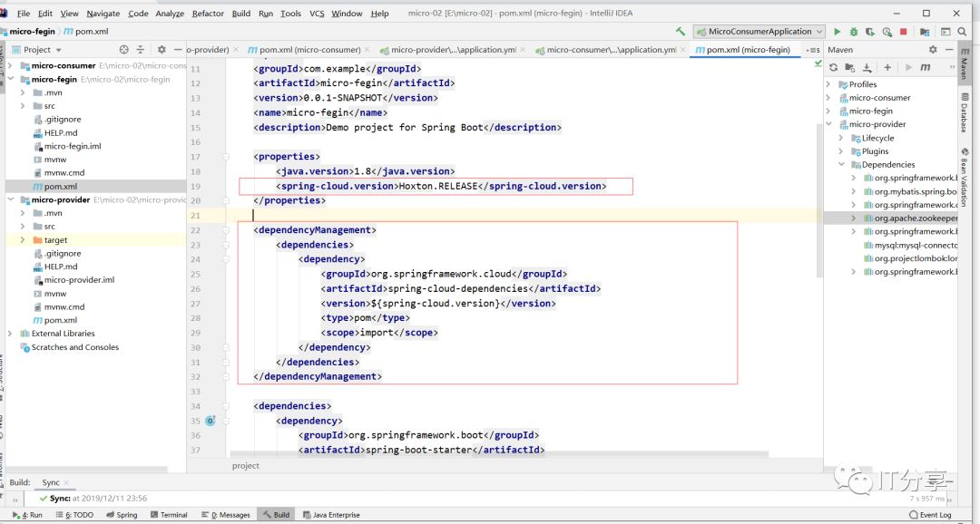Open the Run Anything window icon on the toolbar

click(x=946, y=31)
